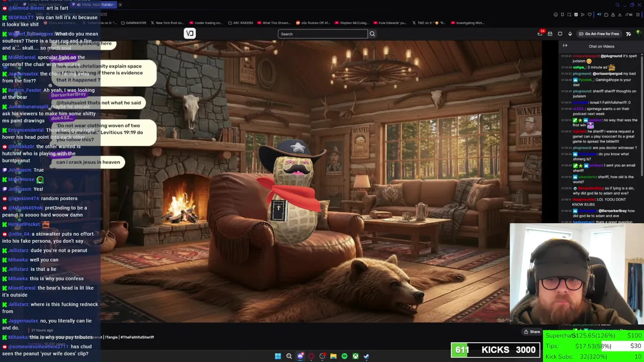Screen dimensions: 644x362
Task: Click the browser tab search magnifier icon
Action: (x=618, y=5)
